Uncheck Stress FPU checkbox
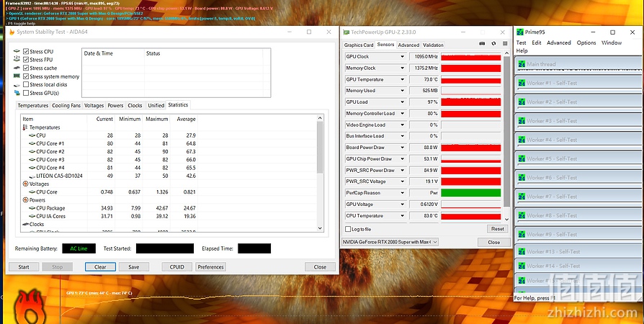644x324 pixels. click(x=26, y=60)
